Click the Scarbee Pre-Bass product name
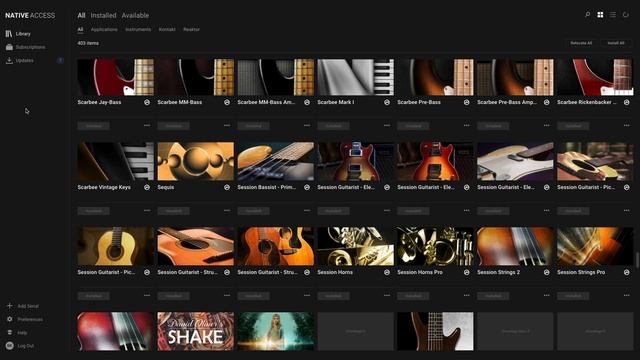This screenshot has width=640, height=360. click(419, 102)
